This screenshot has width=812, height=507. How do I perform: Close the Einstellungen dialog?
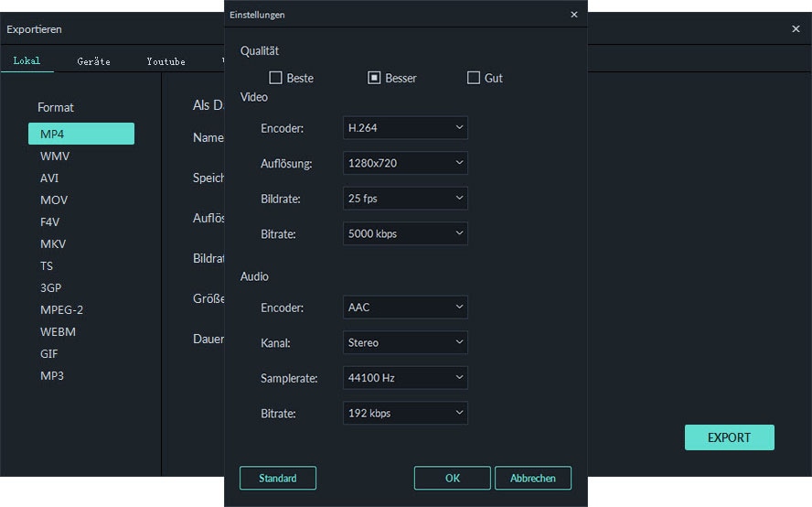pyautogui.click(x=573, y=15)
